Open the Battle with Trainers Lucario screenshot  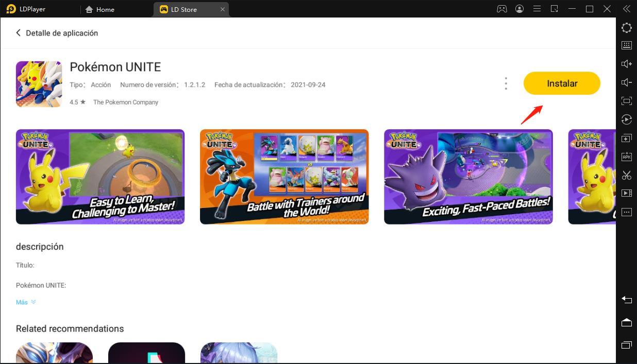tap(284, 177)
